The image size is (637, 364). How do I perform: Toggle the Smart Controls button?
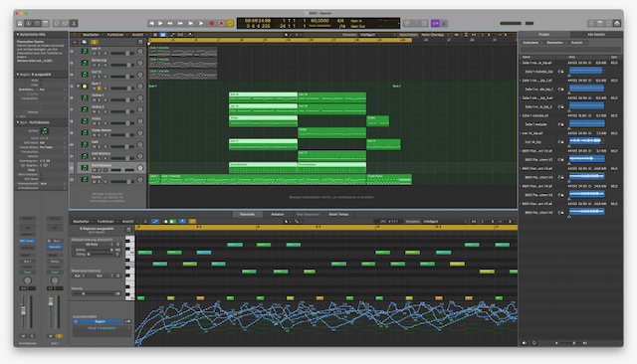[57, 24]
